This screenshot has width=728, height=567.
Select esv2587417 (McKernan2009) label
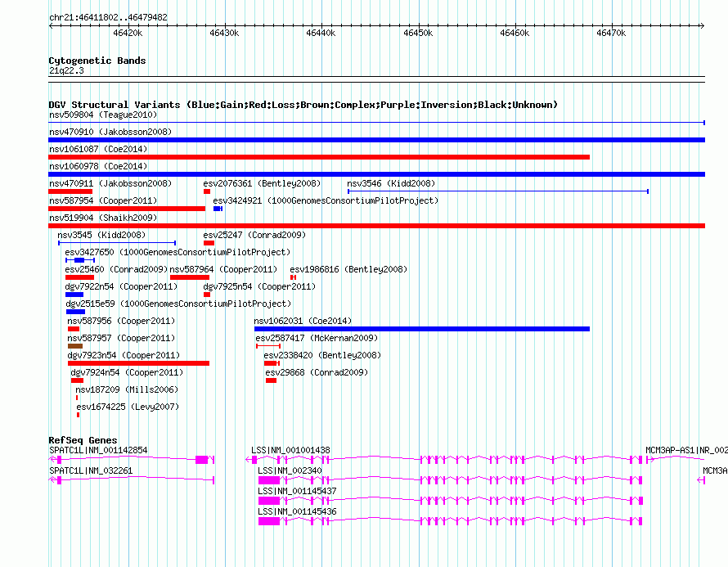[x=317, y=338]
